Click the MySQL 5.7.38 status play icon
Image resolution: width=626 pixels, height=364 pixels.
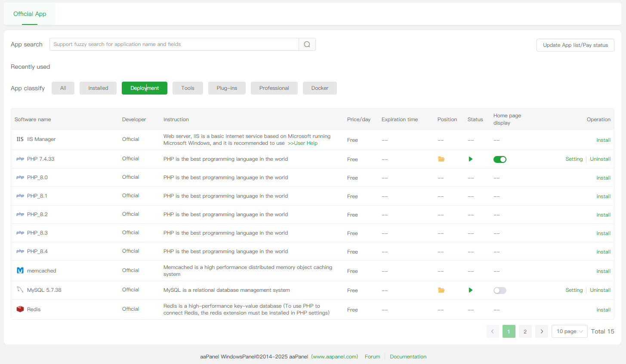[x=471, y=290]
